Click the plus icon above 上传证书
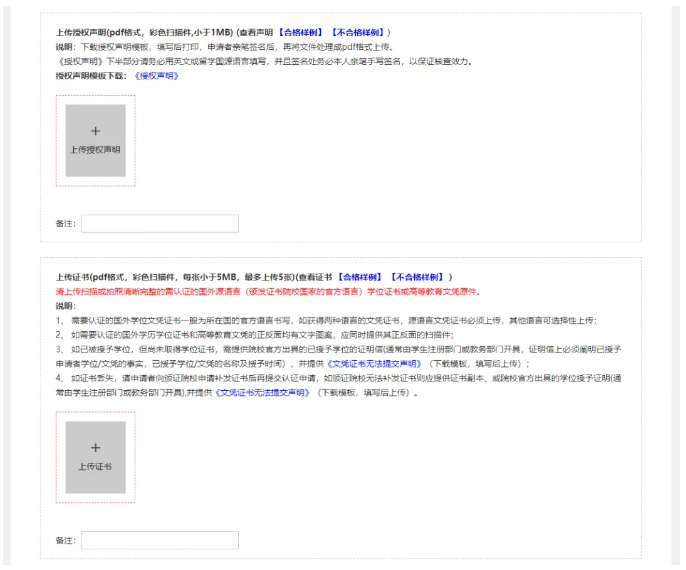Screen dimensions: 686x570 click(x=95, y=448)
